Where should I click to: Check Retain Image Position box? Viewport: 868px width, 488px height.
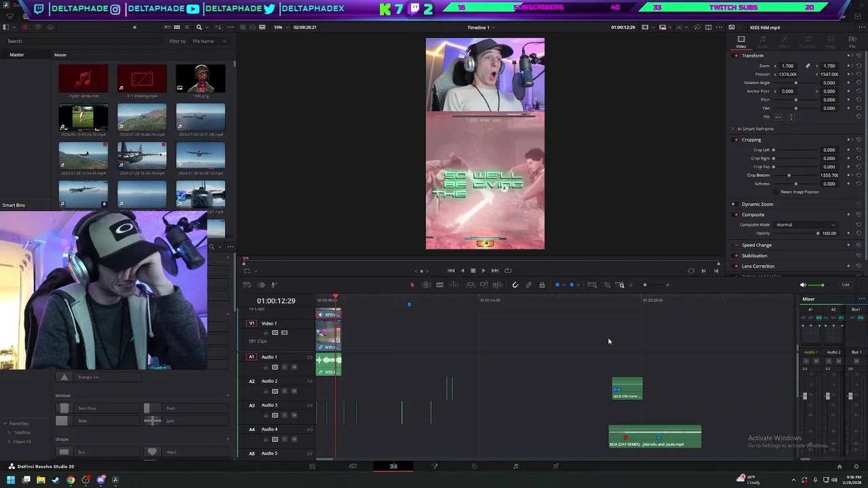tap(776, 192)
